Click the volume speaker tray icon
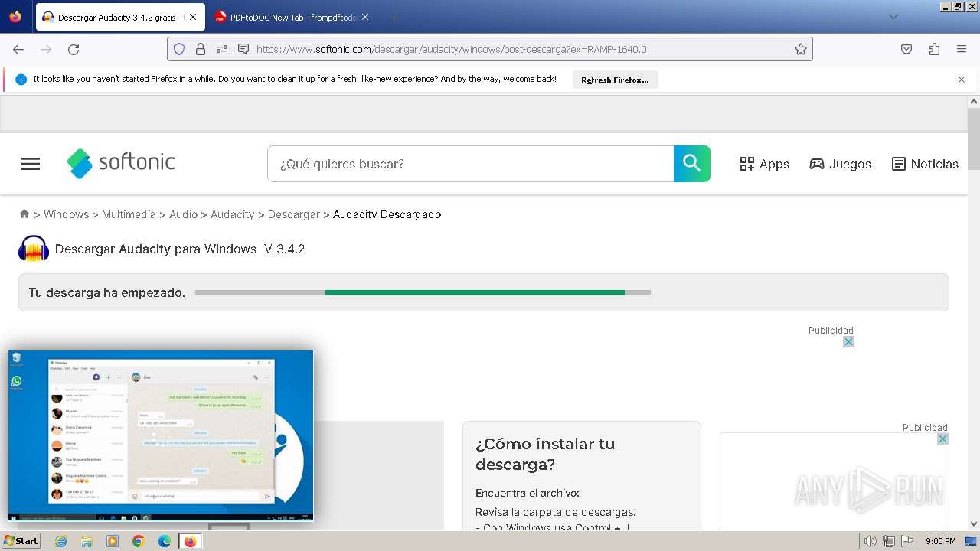This screenshot has height=551, width=980. coord(871,541)
